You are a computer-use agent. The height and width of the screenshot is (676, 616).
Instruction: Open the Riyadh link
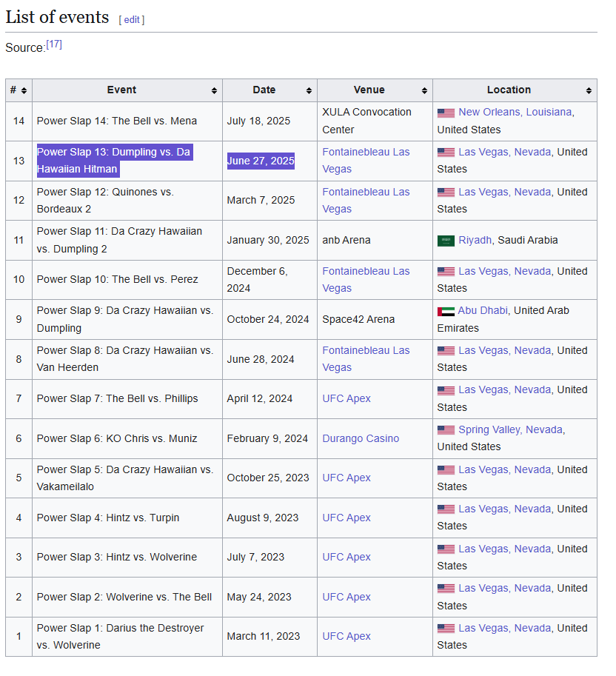click(475, 240)
